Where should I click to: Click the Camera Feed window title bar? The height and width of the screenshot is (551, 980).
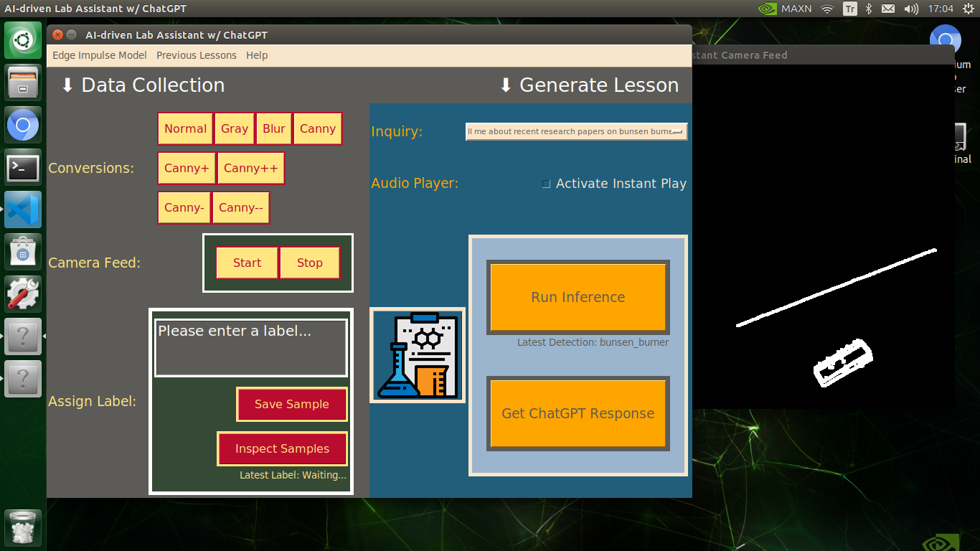click(x=823, y=55)
